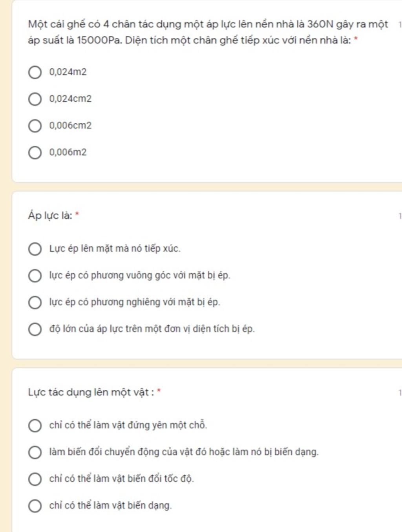
Task: Select 'làm biến đổi chuyển động của vật' option
Action: [35, 452]
